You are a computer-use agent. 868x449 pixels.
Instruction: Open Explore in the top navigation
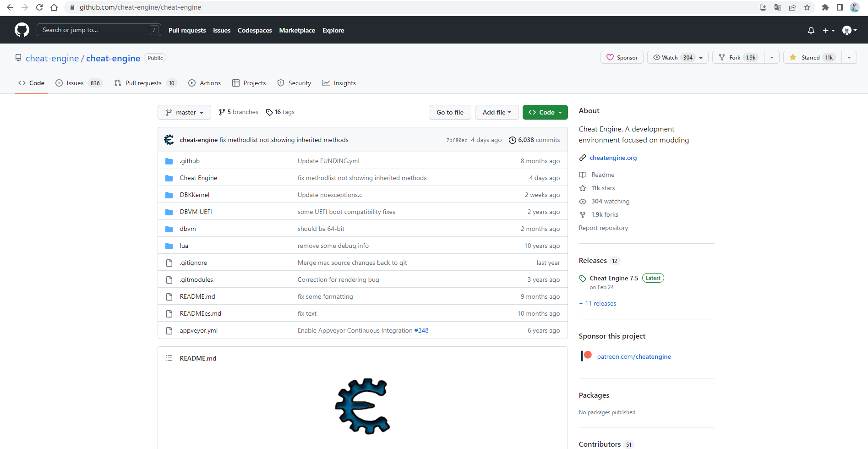[x=333, y=31]
